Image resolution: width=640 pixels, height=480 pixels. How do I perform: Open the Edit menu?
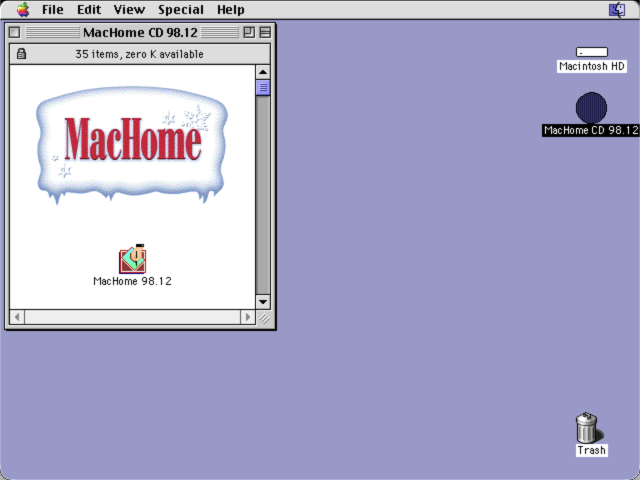pos(89,9)
